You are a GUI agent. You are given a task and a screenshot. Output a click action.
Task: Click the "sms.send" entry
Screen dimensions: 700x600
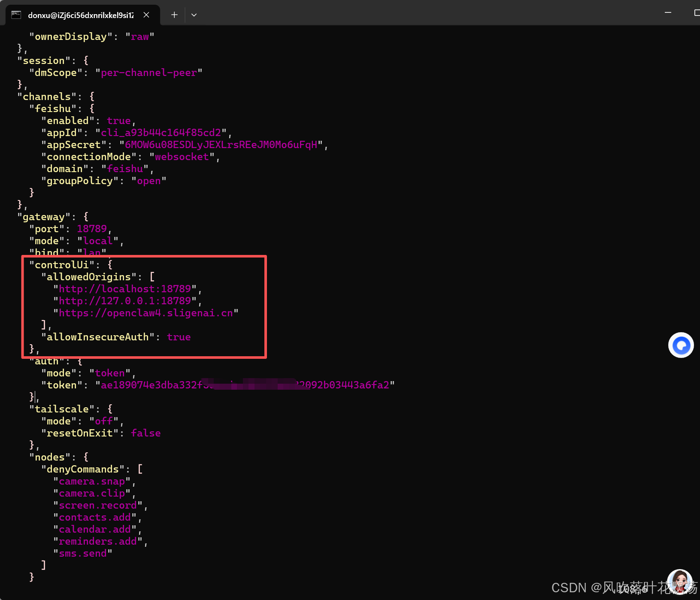[x=83, y=554]
